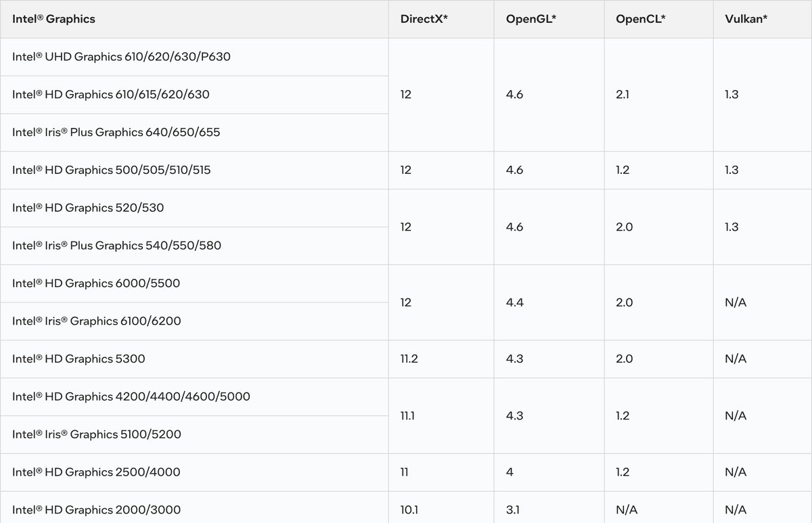Select OpenGL "4.6" in HD Graphics 500/505/510/515 row

pyautogui.click(x=514, y=170)
